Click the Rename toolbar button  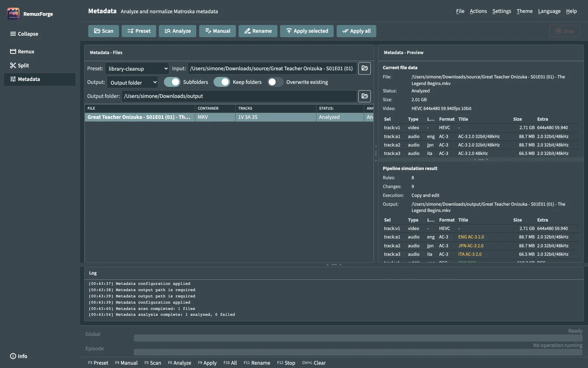[258, 31]
